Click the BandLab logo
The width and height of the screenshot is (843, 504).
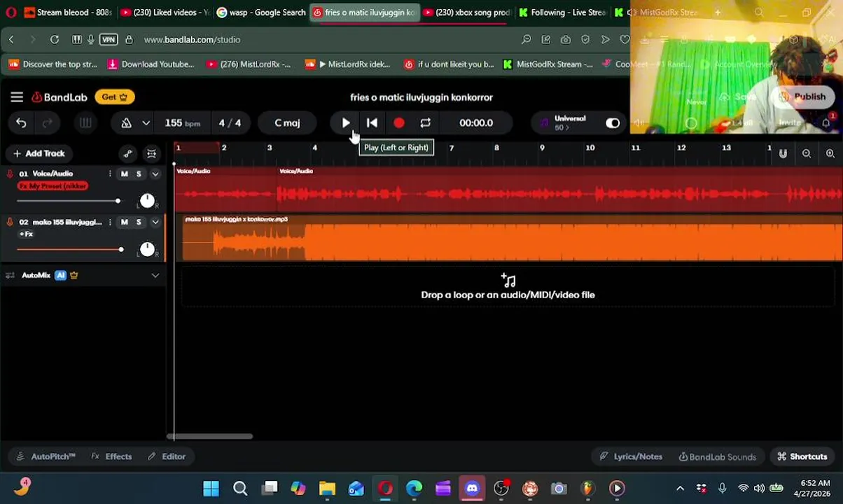coord(59,97)
